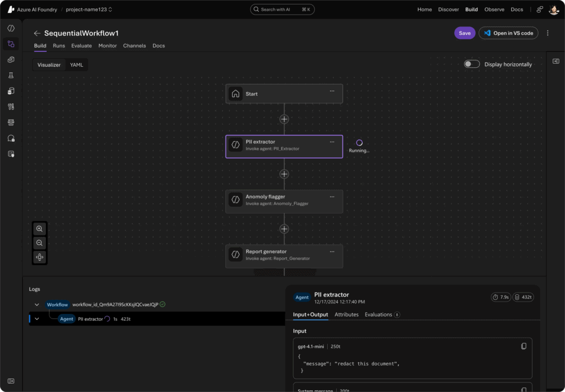Open more options on Start node

coord(332,91)
